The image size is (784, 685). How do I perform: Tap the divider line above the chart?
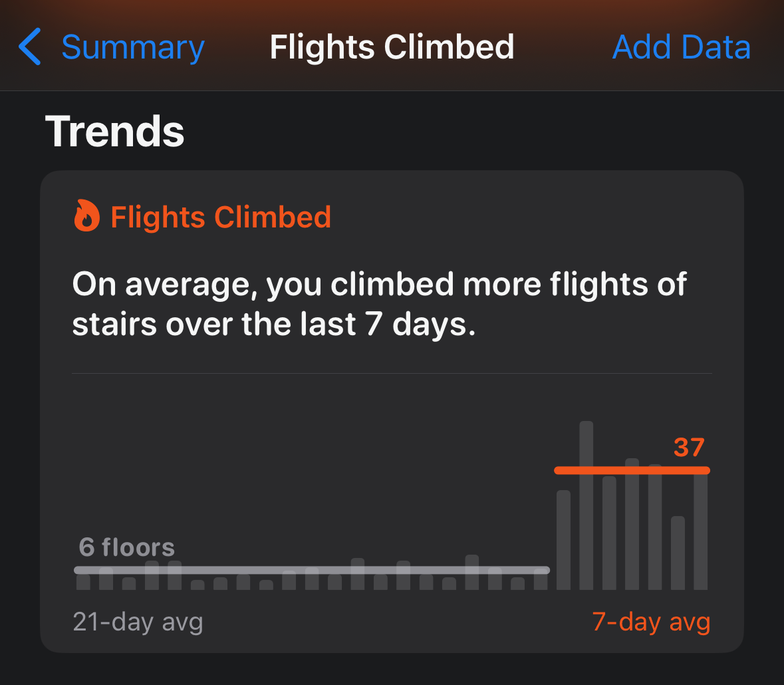(x=392, y=374)
